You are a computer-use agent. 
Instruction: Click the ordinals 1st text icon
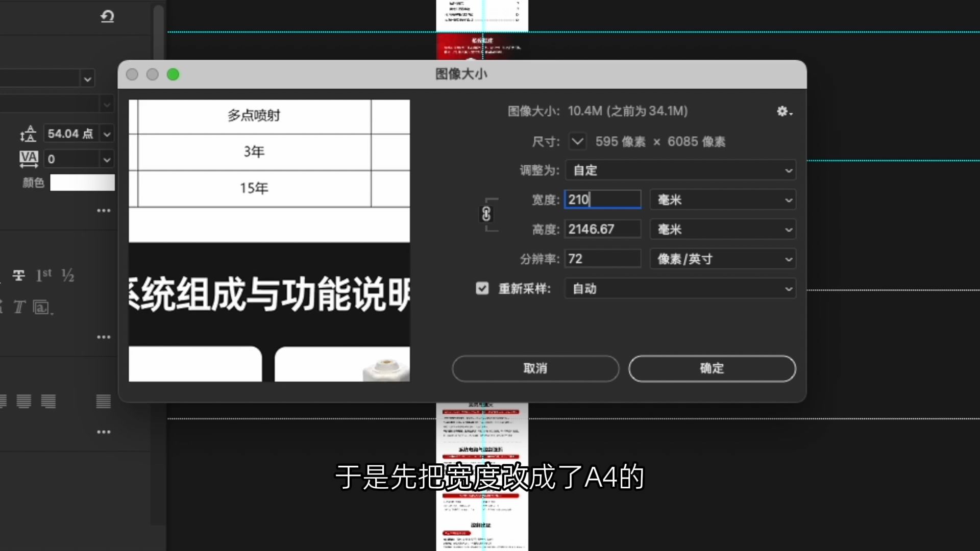(x=44, y=275)
